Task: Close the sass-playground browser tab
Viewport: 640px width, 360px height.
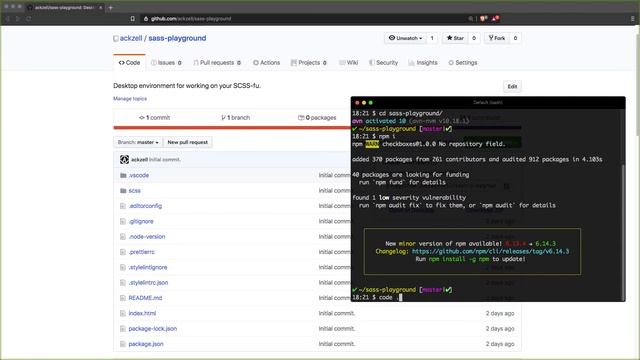Action: (101, 7)
